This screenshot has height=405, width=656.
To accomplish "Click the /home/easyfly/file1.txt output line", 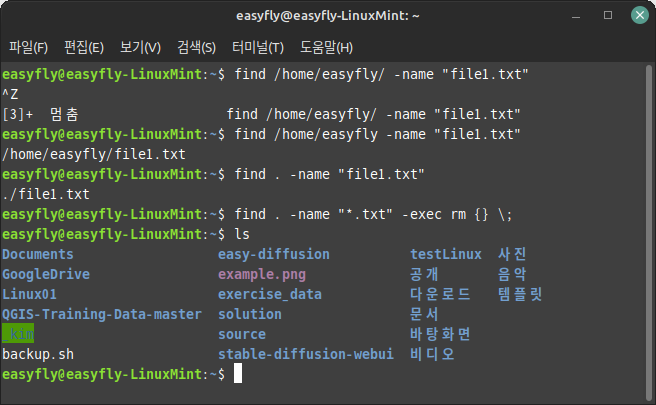I will (x=94, y=154).
